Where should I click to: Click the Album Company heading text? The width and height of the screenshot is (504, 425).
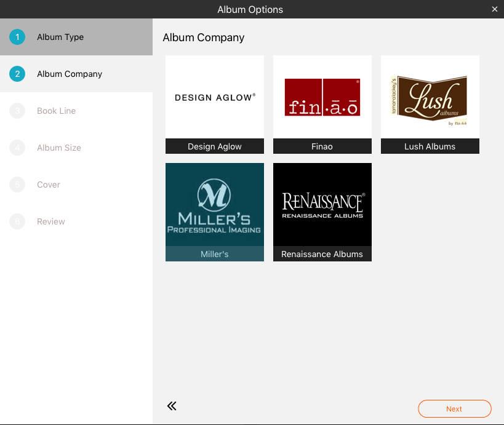(x=204, y=38)
